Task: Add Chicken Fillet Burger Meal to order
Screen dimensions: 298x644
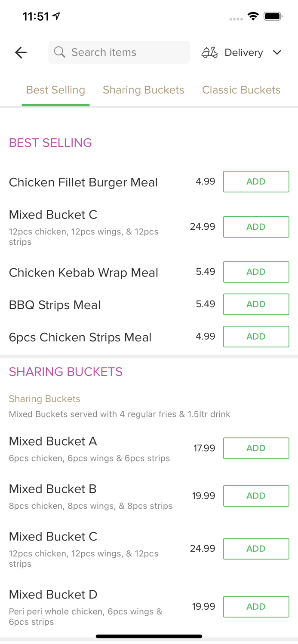Action: (256, 182)
